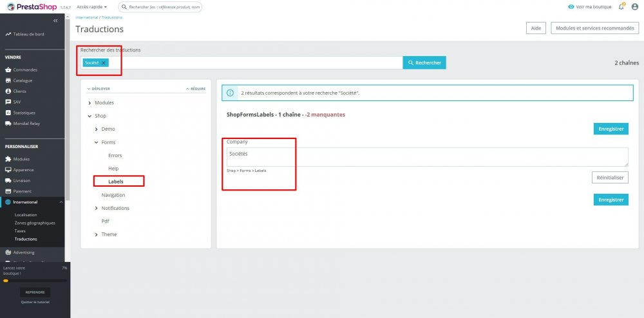Click the top product search field
The width and height of the screenshot is (644, 318).
[160, 7]
